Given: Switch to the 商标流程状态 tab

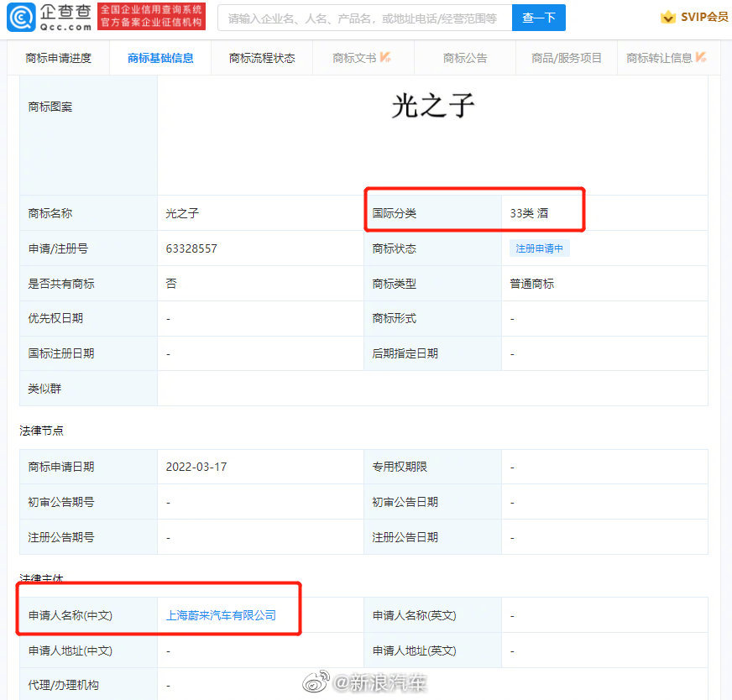Looking at the screenshot, I should coord(261,58).
